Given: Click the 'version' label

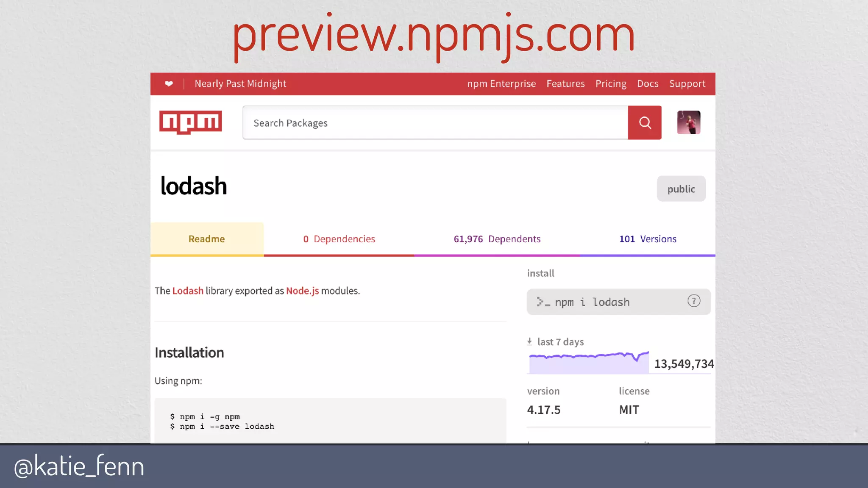Looking at the screenshot, I should point(543,391).
